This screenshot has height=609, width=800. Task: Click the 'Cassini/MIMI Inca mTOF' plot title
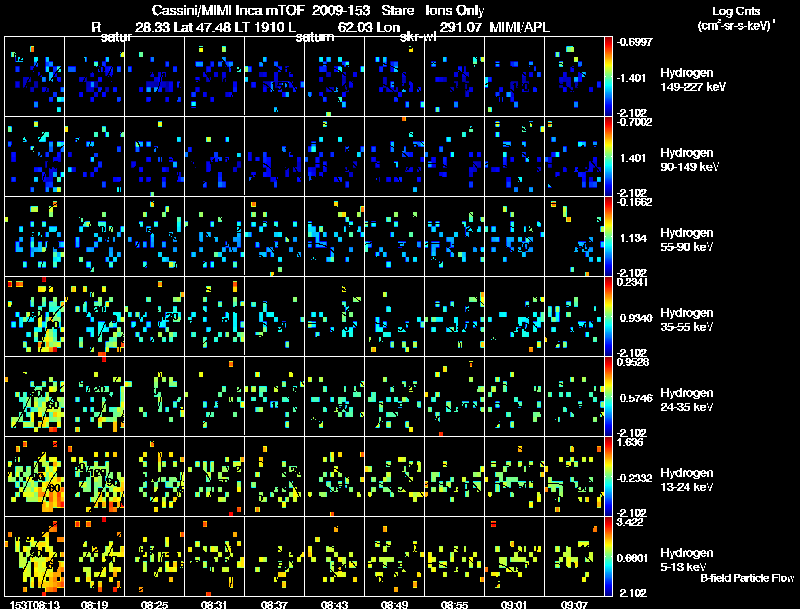(228, 10)
